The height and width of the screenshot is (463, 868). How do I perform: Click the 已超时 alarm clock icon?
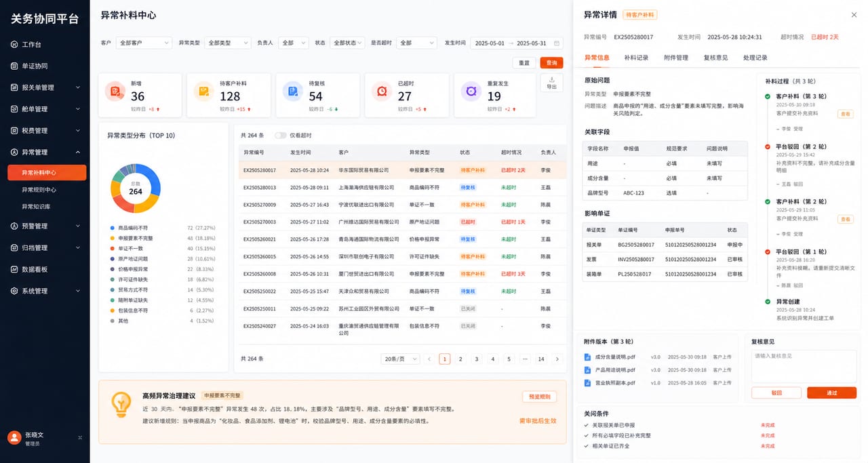tap(382, 91)
